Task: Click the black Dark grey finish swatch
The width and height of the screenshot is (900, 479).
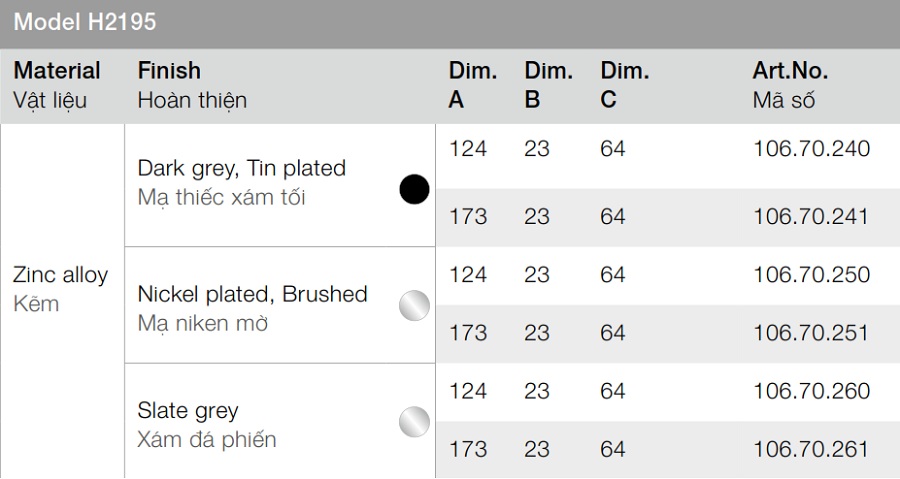Action: tap(414, 189)
